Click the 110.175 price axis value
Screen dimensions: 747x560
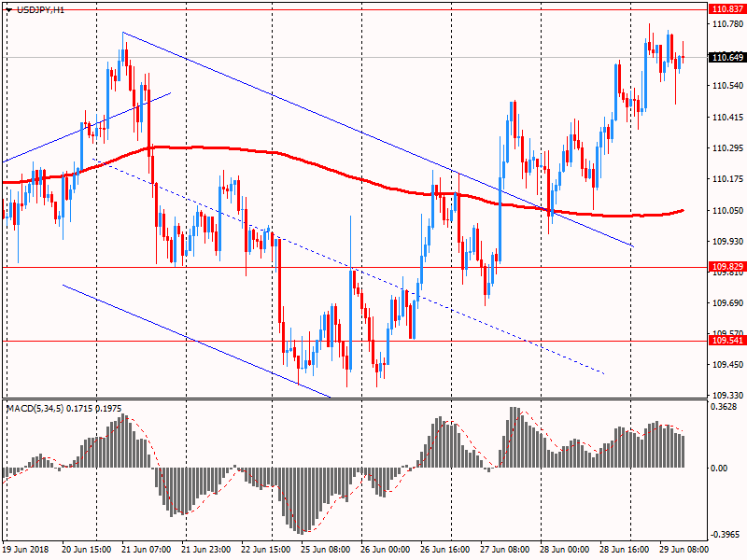[727, 179]
